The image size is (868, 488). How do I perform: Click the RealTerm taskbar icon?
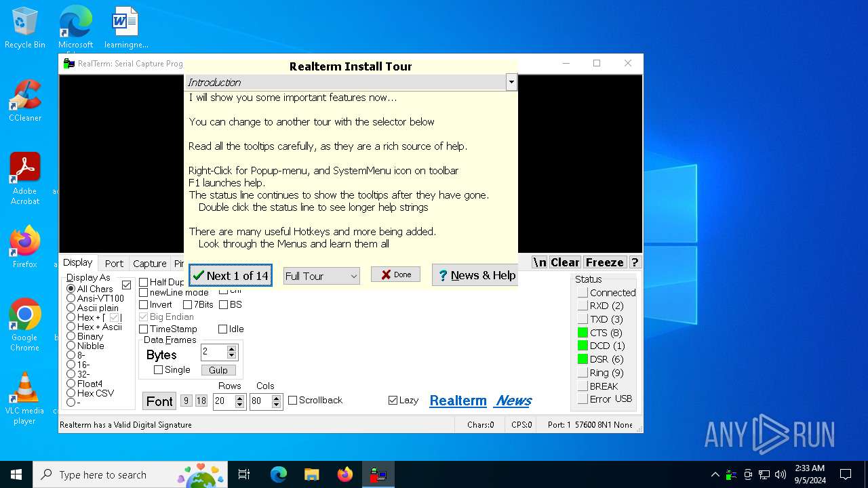378,474
